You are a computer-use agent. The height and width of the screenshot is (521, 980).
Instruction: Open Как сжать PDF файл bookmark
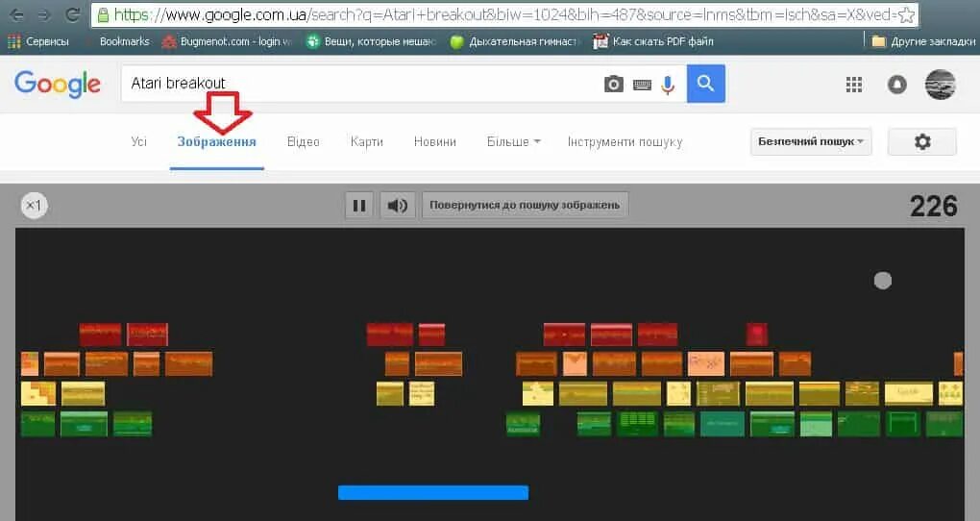coord(653,41)
